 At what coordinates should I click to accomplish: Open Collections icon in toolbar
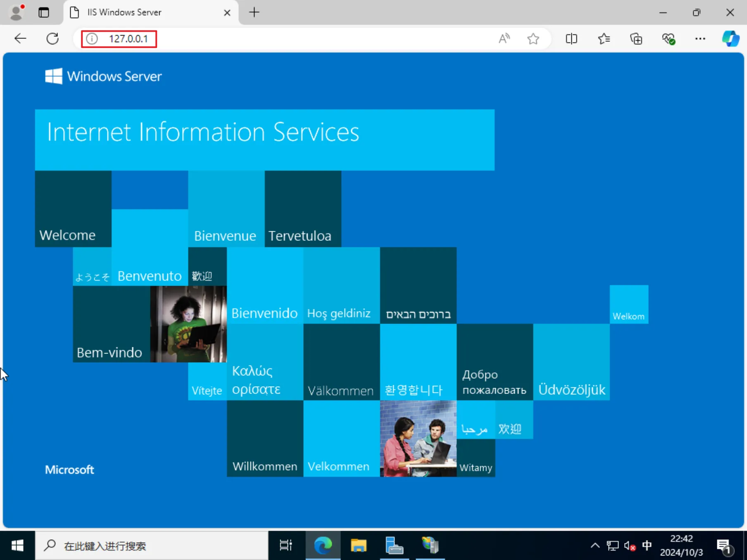point(636,39)
